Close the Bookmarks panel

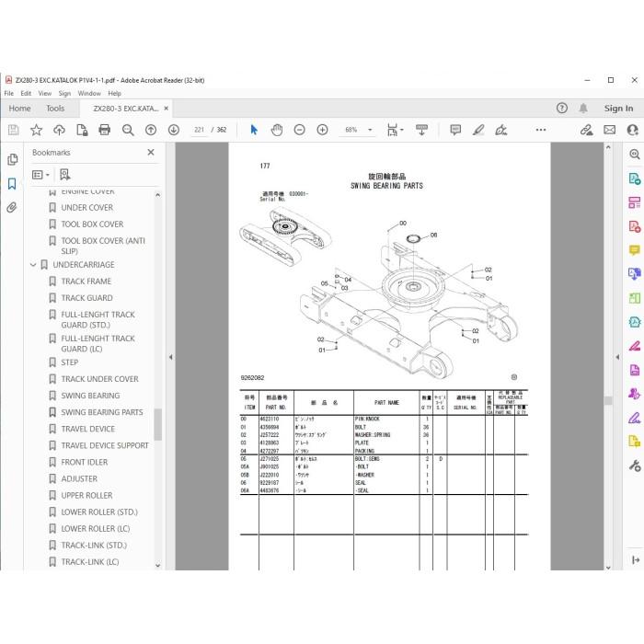[x=151, y=153]
